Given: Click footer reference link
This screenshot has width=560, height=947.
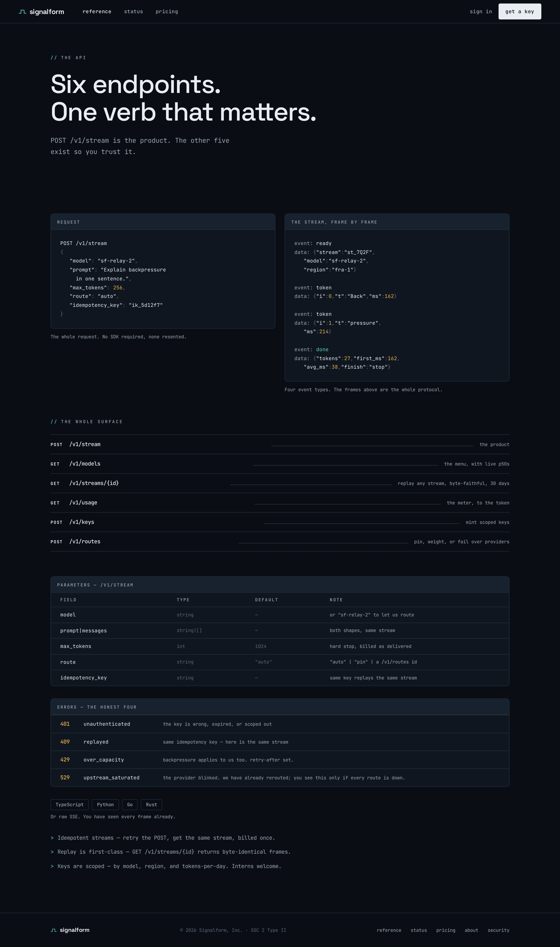Looking at the screenshot, I should (389, 930).
